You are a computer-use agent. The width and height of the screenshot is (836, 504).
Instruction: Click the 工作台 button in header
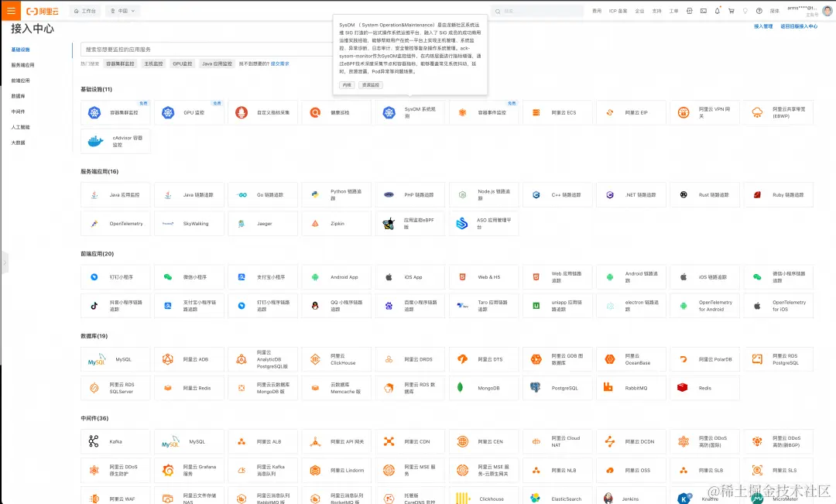click(85, 11)
